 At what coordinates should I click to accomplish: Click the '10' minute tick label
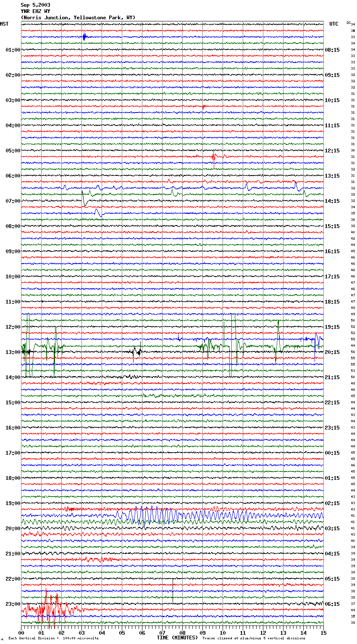(x=223, y=633)
